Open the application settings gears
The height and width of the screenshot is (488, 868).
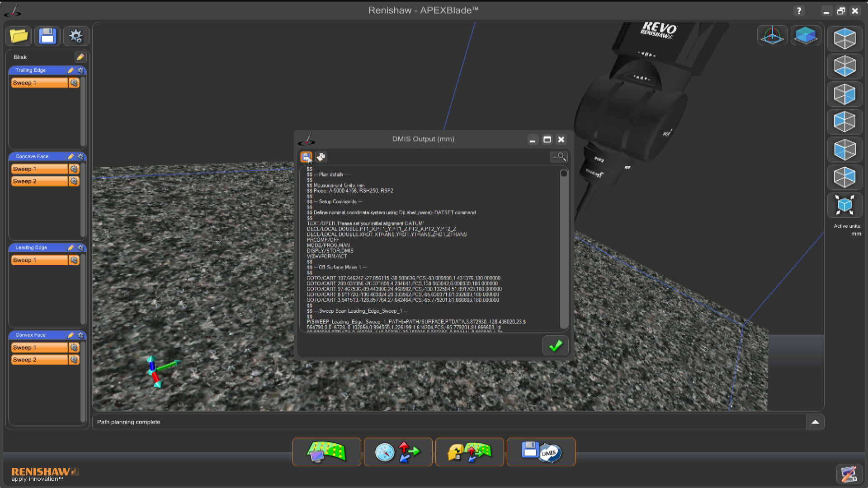click(x=76, y=36)
